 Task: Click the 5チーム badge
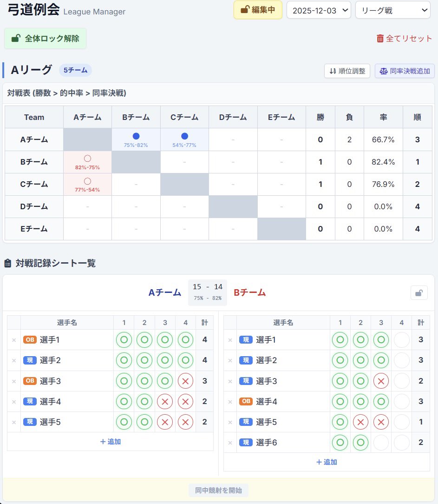tap(75, 70)
